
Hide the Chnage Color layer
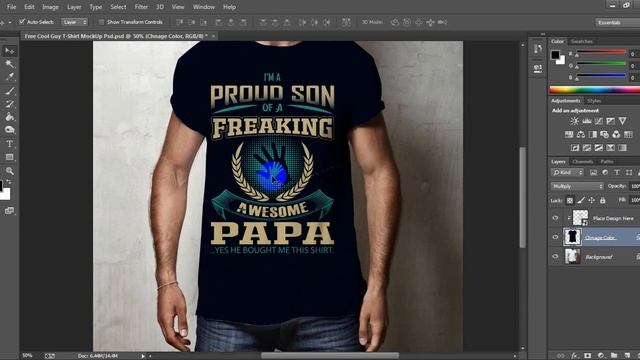point(555,237)
